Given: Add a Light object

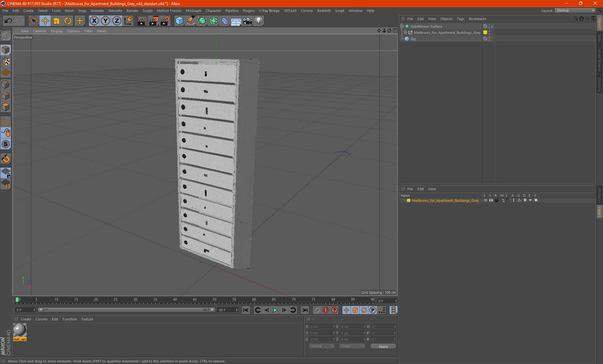Looking at the screenshot, I should point(259,21).
